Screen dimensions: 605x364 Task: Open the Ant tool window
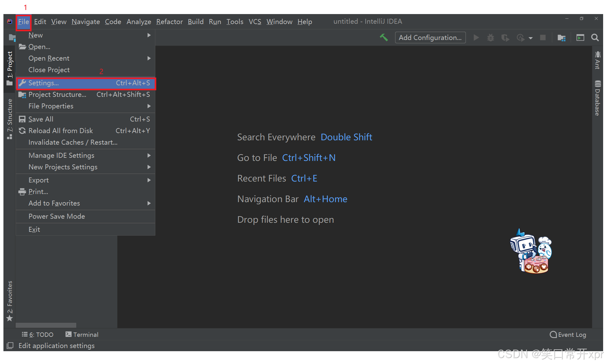[x=597, y=60]
